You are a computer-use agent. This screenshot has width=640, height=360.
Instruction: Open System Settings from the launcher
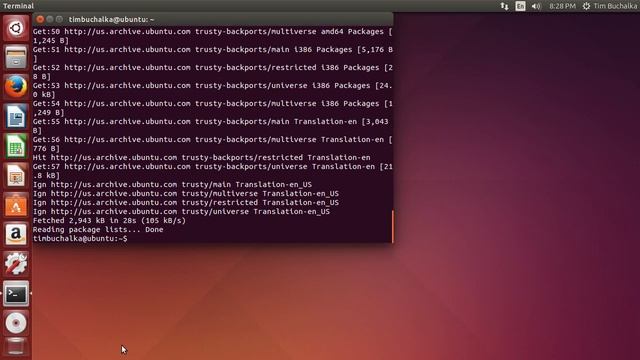(x=16, y=264)
